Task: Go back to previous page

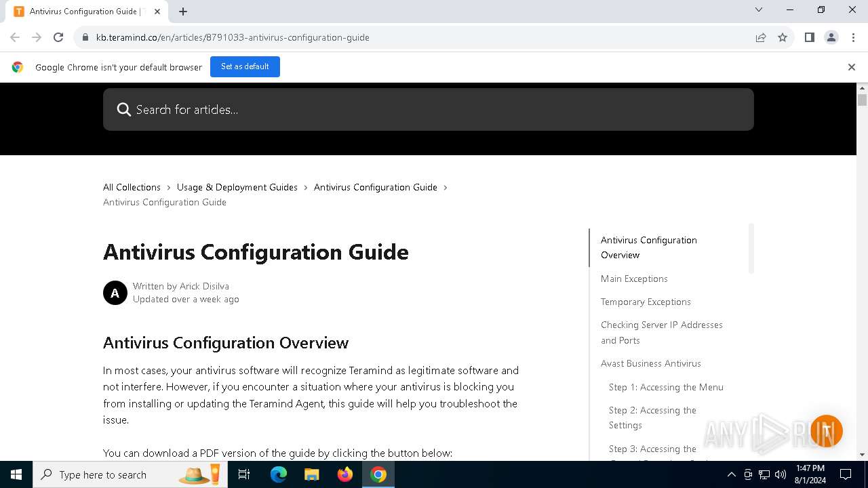Action: [x=15, y=37]
